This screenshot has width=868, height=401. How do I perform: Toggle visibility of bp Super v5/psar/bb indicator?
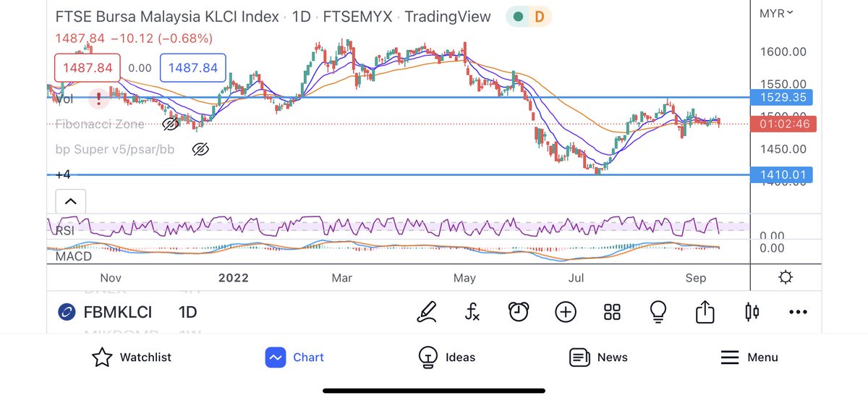(x=200, y=150)
